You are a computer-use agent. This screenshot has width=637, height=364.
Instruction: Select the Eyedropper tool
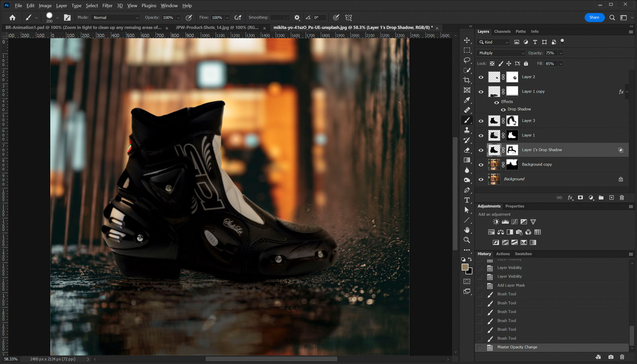point(467,100)
